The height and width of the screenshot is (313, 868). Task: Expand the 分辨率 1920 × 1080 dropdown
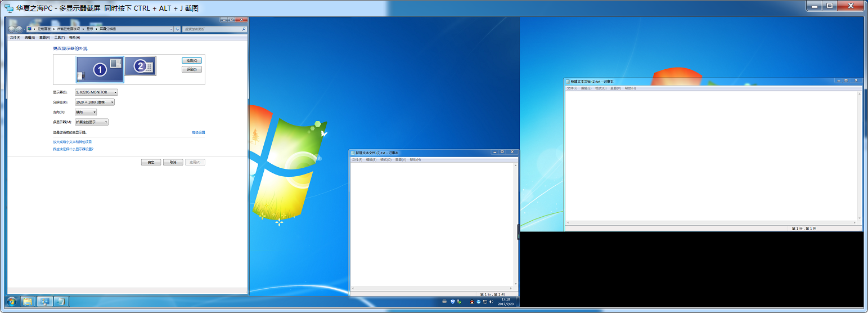95,102
